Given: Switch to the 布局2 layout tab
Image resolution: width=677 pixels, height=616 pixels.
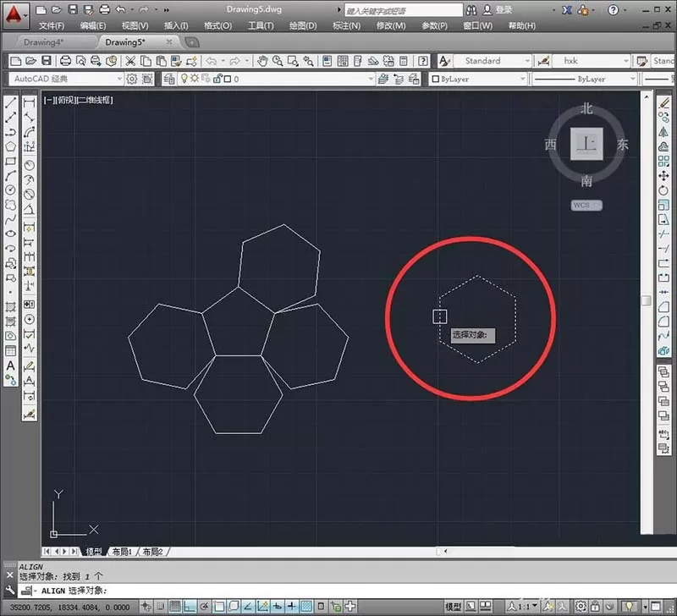Looking at the screenshot, I should click(x=152, y=552).
